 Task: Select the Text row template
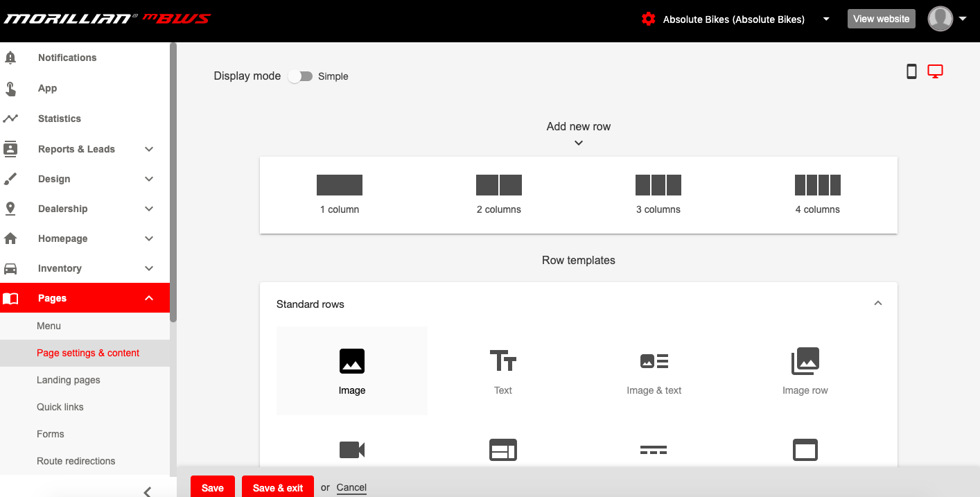point(503,370)
